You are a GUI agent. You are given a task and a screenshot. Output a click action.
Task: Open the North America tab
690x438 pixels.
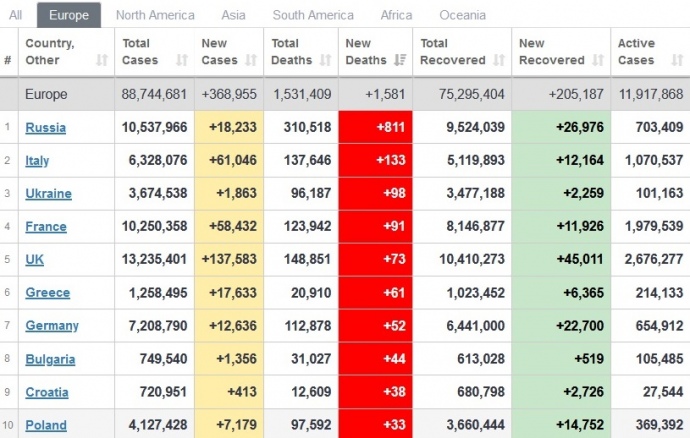[155, 15]
